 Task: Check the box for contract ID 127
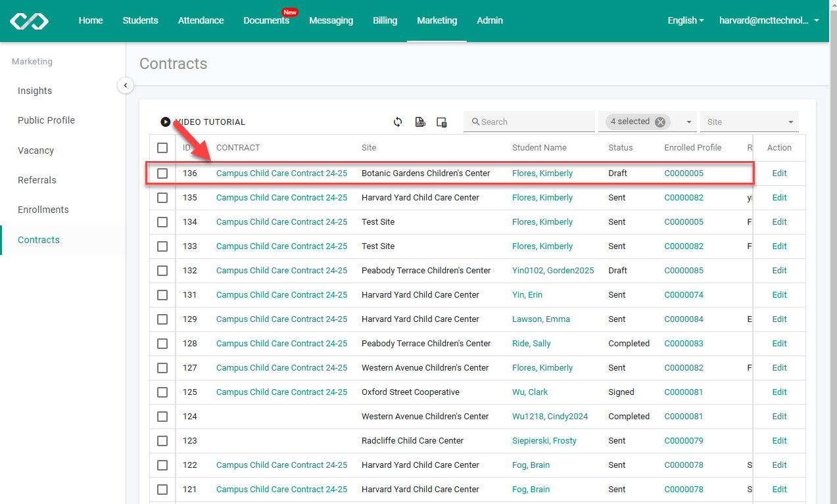[162, 368]
